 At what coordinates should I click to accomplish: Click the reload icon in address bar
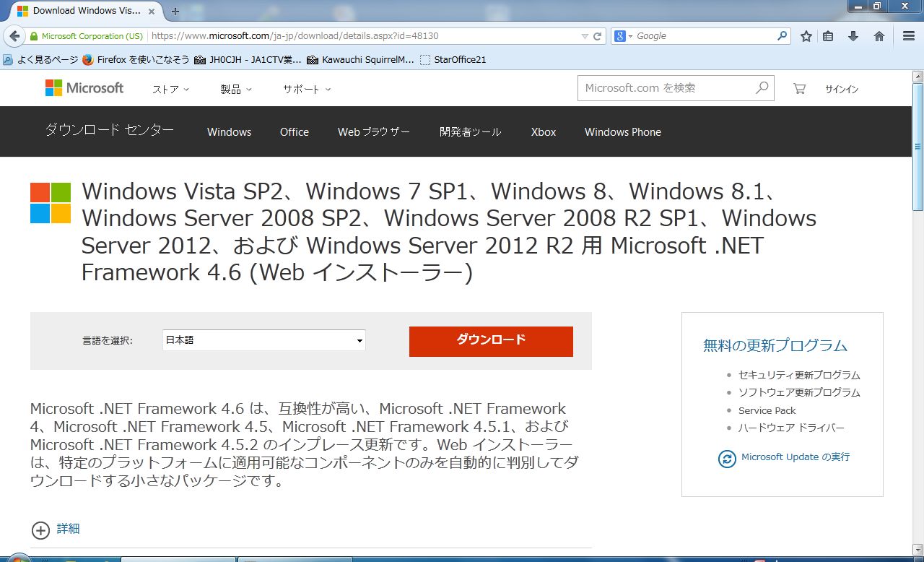(x=597, y=36)
